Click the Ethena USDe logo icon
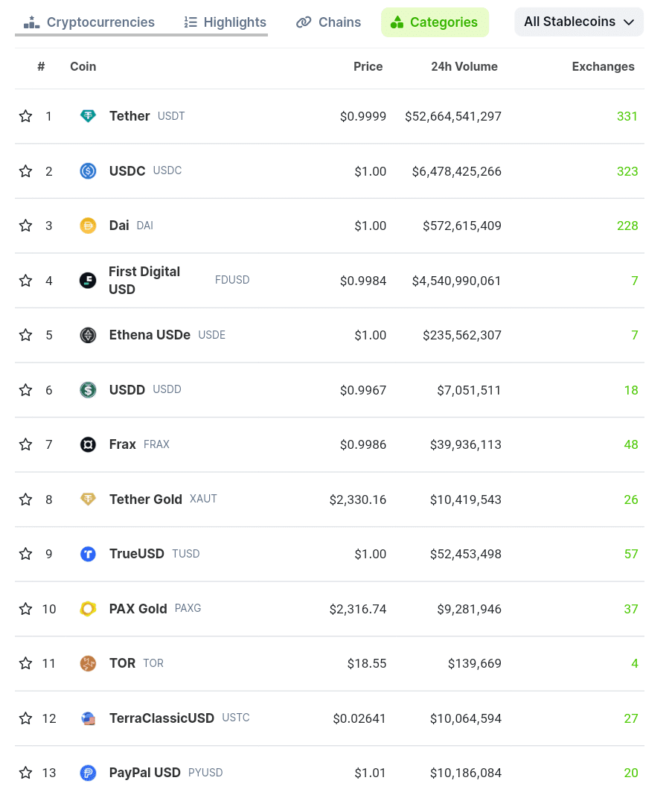 [88, 335]
